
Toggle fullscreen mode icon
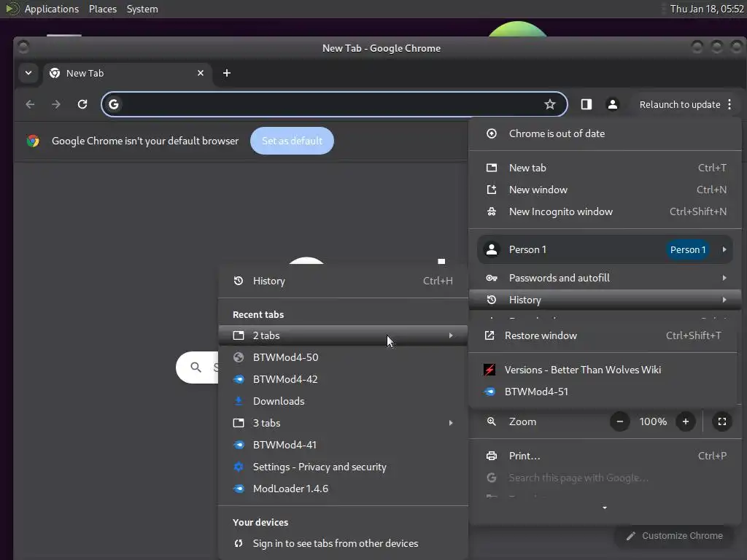(x=722, y=421)
